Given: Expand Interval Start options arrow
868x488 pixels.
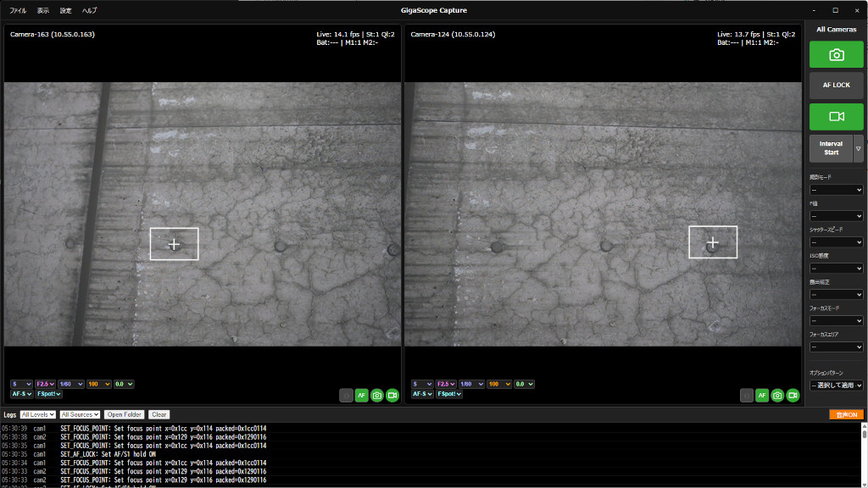Looking at the screenshot, I should [x=858, y=148].
